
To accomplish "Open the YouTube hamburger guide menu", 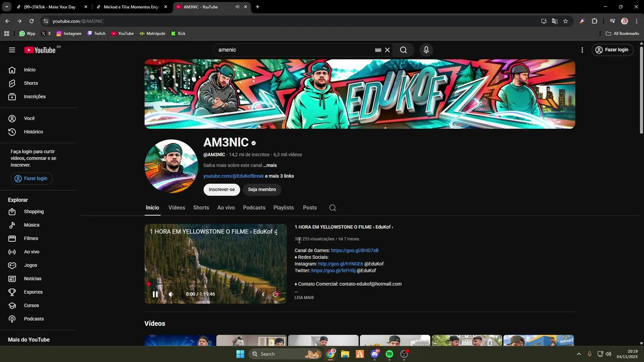I will click(12, 50).
